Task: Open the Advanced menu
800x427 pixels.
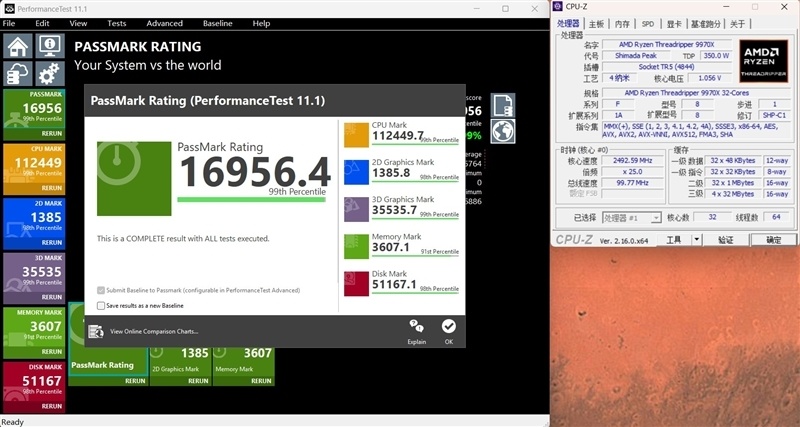Action: coord(164,23)
